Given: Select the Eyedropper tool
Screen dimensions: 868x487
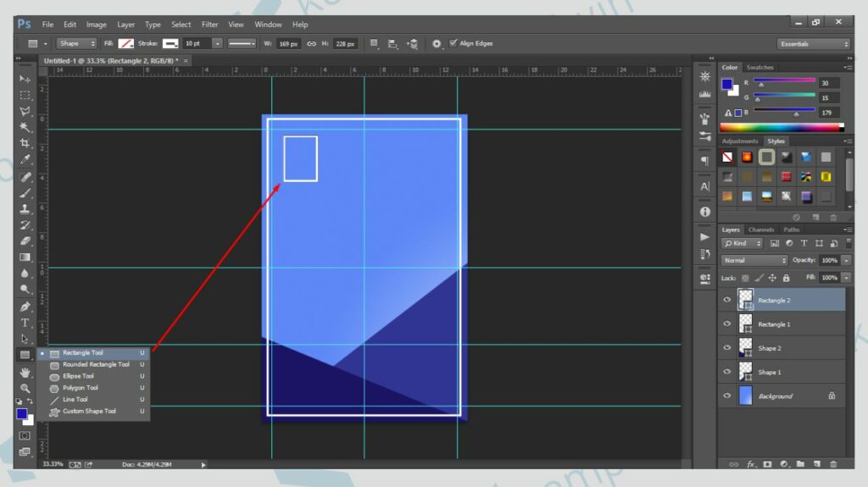Looking at the screenshot, I should (x=25, y=159).
